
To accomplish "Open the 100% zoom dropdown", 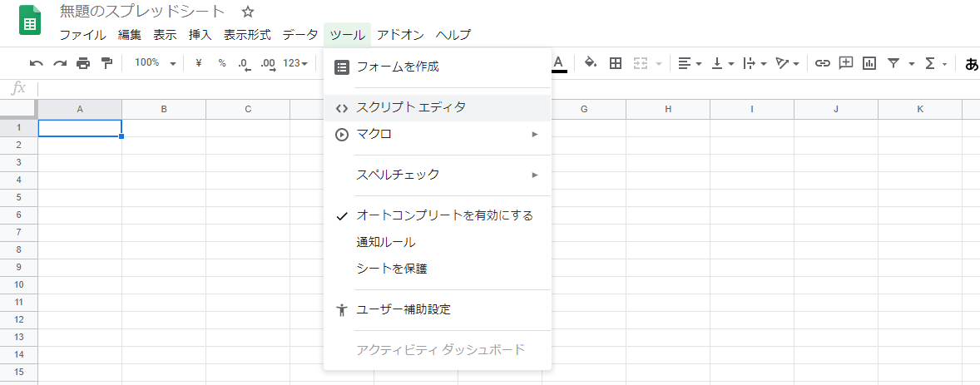I will pyautogui.click(x=156, y=63).
